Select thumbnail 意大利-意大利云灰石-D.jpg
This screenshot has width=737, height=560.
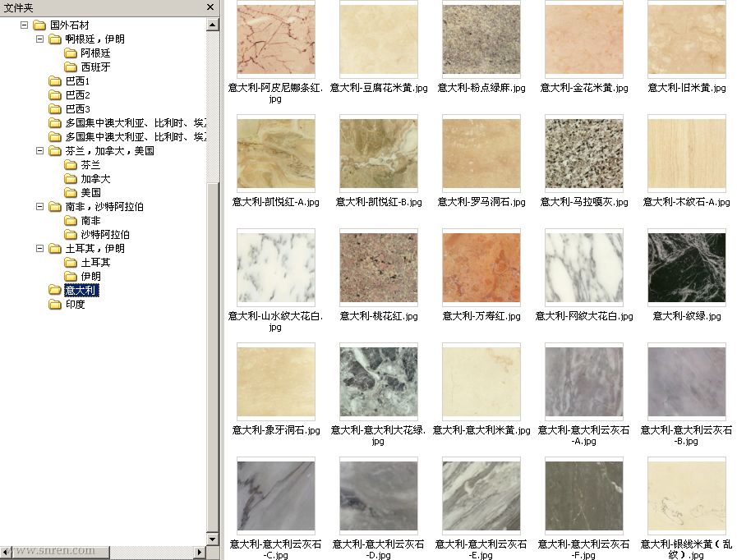pos(379,496)
